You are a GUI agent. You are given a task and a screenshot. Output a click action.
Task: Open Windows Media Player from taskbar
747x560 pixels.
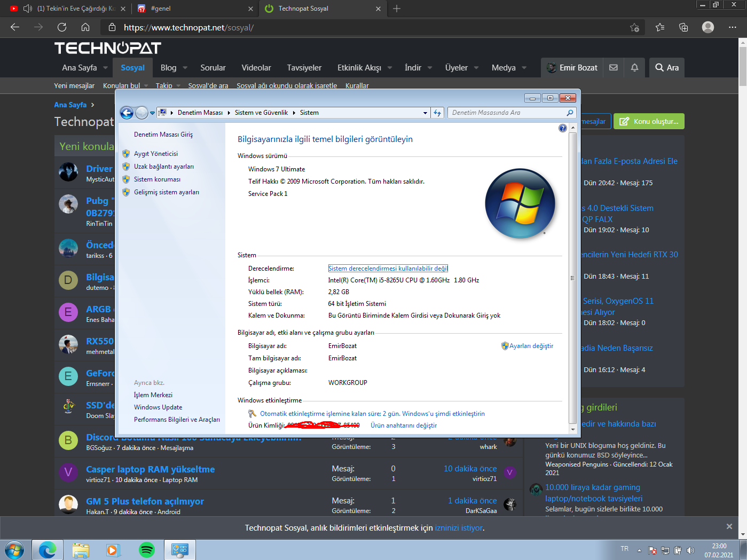tap(113, 549)
